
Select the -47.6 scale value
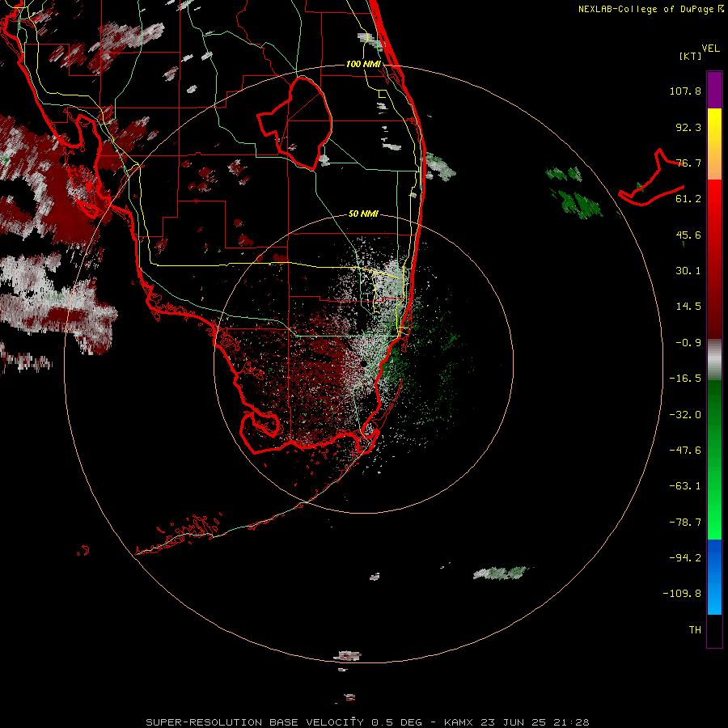685,451
